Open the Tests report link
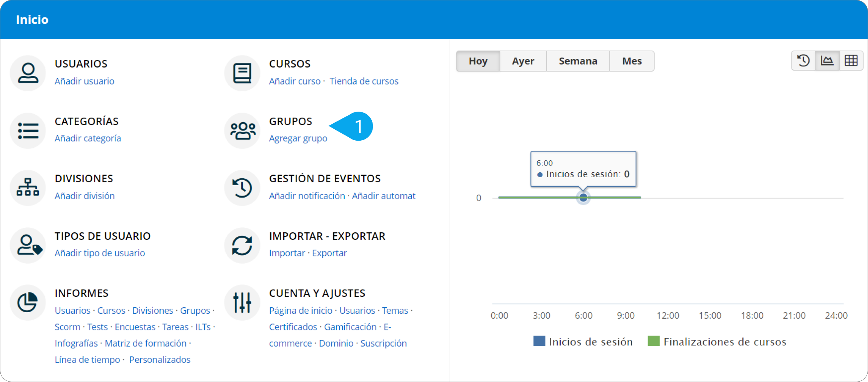The width and height of the screenshot is (868, 382). pyautogui.click(x=97, y=327)
